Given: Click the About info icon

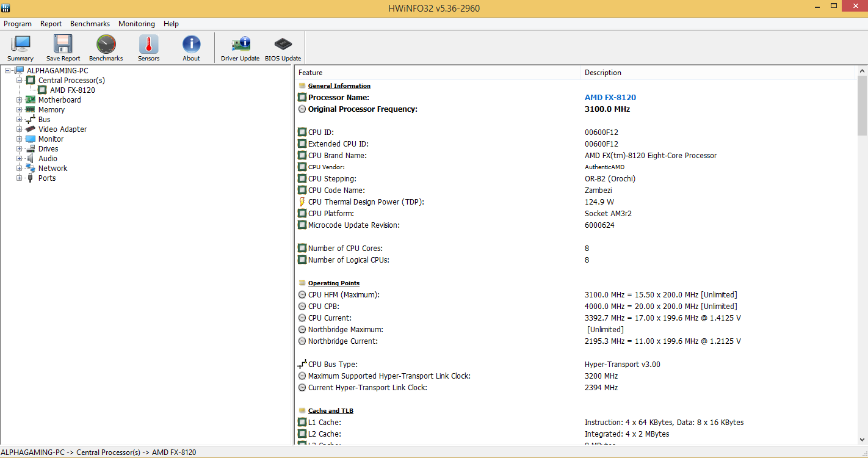Looking at the screenshot, I should (191, 44).
